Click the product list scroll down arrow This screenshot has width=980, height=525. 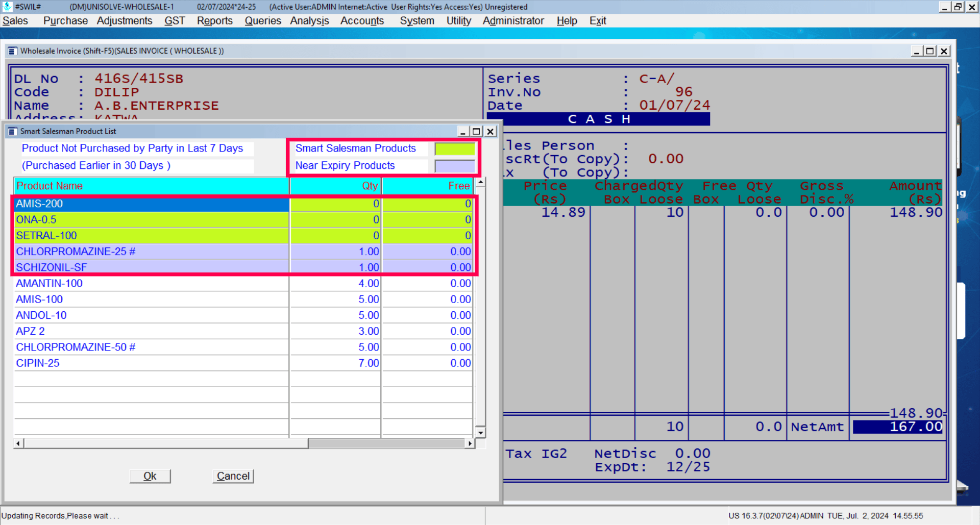pyautogui.click(x=480, y=433)
